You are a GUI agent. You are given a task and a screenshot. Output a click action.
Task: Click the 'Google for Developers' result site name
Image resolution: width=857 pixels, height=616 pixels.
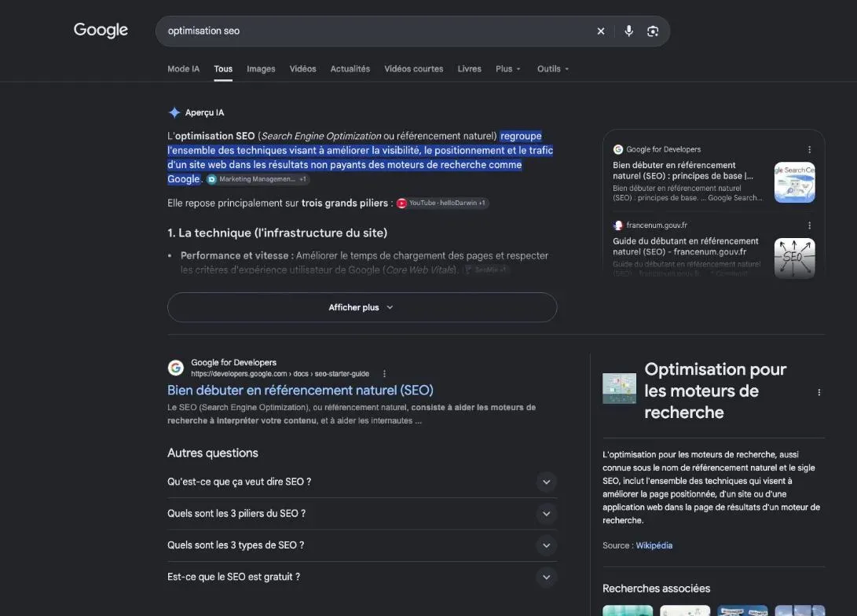point(233,362)
